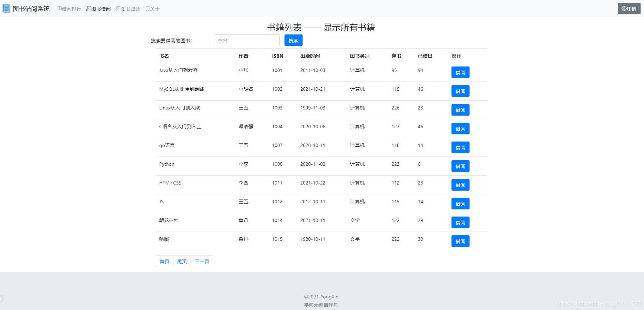Borrow the book Java从入门到放弃
This screenshot has height=310, width=644.
460,72
